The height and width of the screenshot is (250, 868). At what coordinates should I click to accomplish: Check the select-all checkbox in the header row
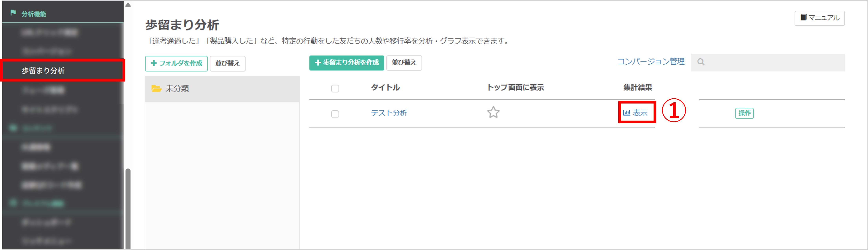click(335, 88)
